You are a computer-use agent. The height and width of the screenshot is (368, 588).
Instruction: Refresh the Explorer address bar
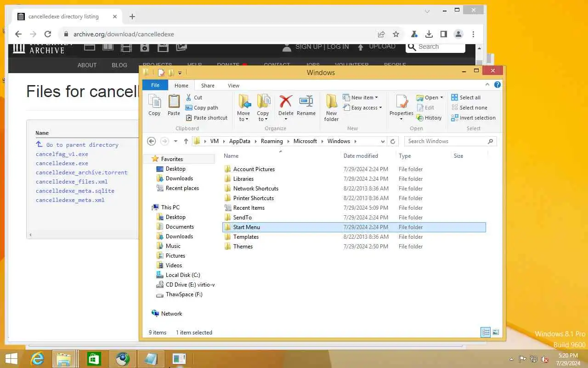pyautogui.click(x=393, y=141)
